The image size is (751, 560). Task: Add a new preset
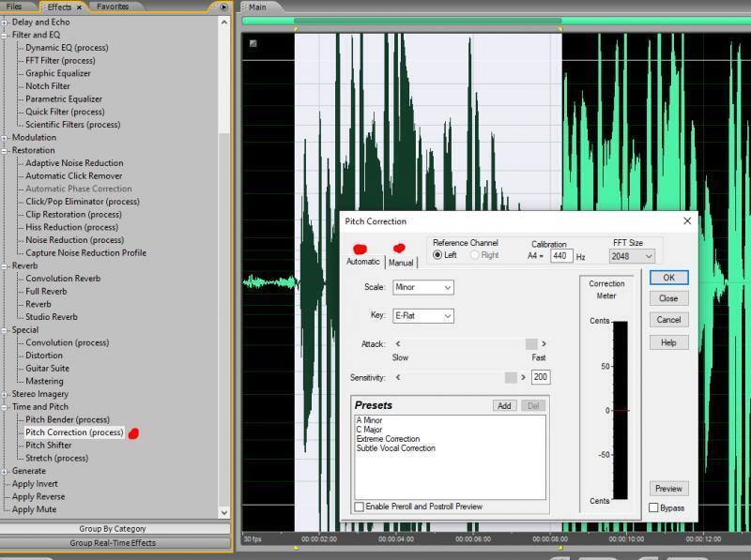(x=504, y=405)
